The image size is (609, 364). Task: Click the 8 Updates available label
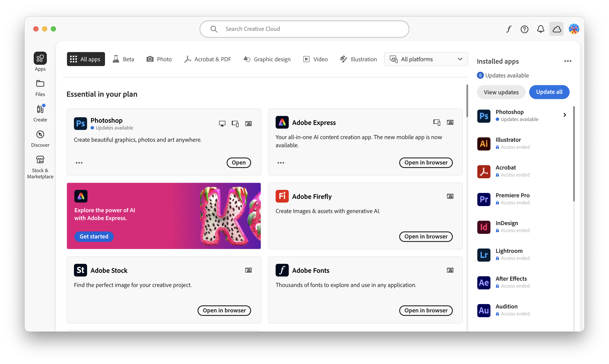pos(503,75)
